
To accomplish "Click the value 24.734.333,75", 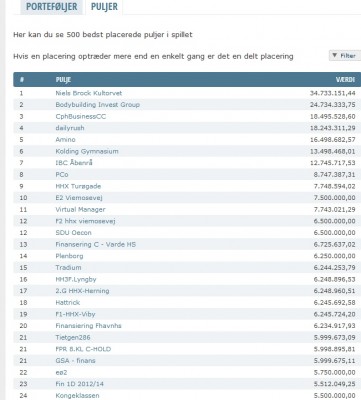I will 333,105.
